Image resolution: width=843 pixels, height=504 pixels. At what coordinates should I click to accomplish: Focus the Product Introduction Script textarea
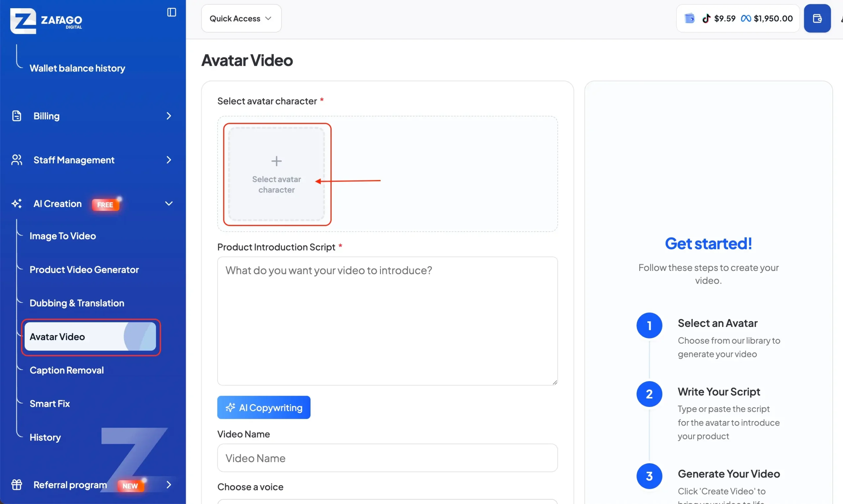pyautogui.click(x=388, y=321)
